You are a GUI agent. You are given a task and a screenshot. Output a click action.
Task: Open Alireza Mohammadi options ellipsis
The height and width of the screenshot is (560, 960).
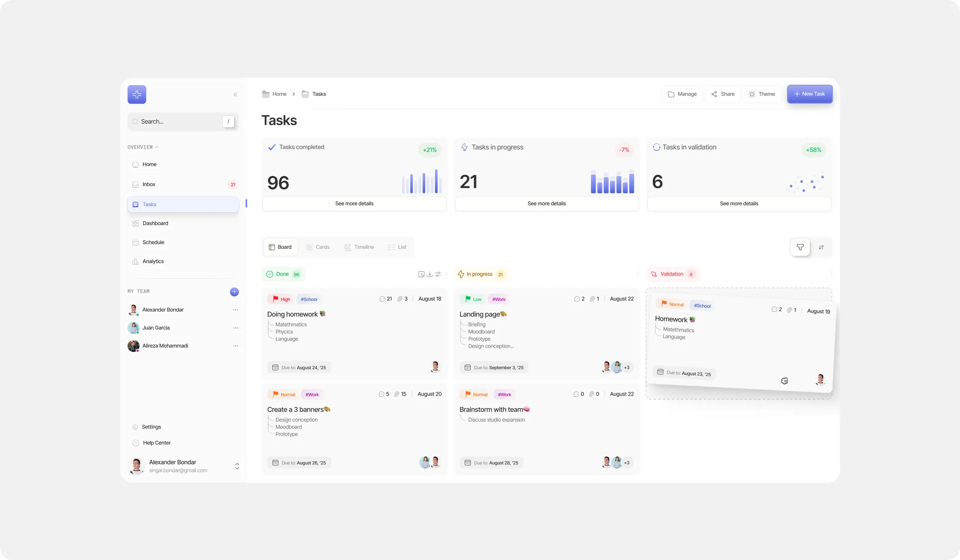point(236,346)
